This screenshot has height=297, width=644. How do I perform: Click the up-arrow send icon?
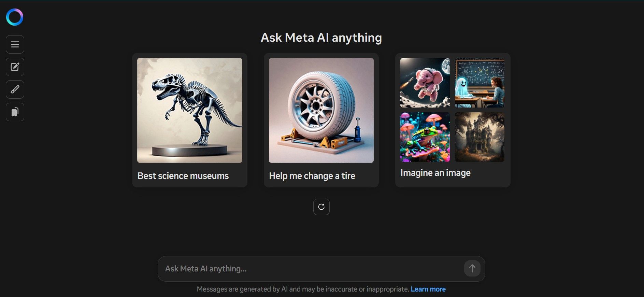[x=472, y=269]
